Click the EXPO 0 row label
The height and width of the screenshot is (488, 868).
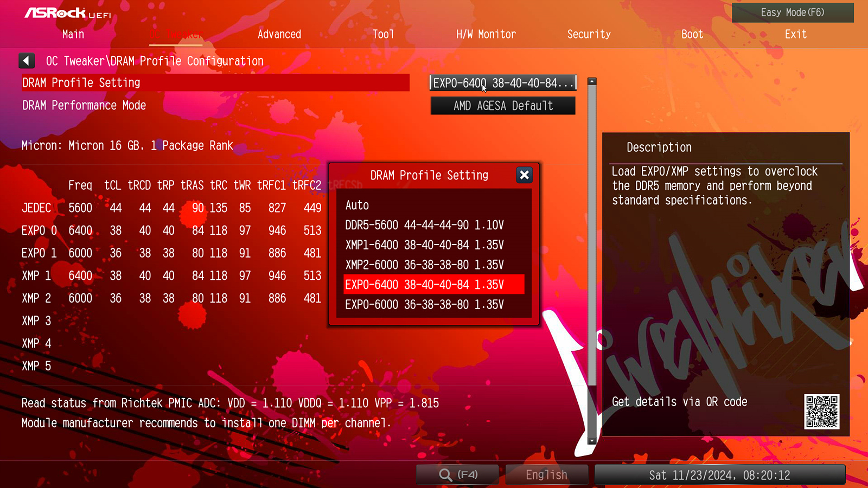tap(39, 230)
